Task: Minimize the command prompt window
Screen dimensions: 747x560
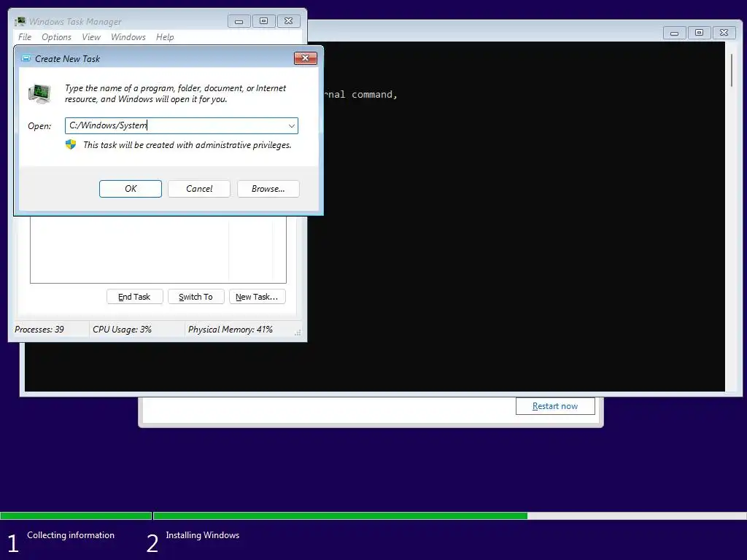Action: [674, 33]
